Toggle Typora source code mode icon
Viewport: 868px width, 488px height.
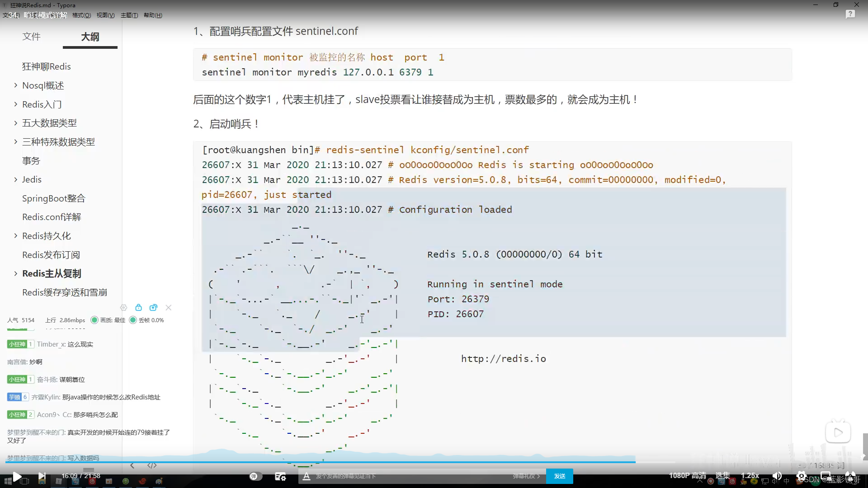152,465
